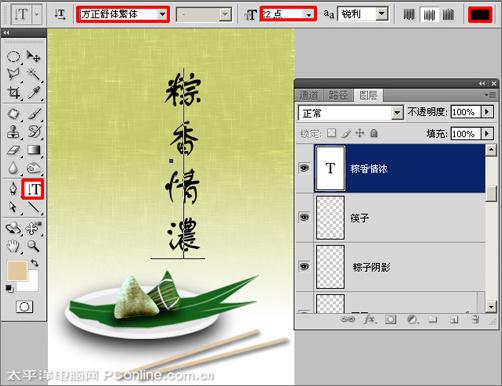Select the Path Selection arrow tool
Screen dimensions: 502x386
click(13, 207)
